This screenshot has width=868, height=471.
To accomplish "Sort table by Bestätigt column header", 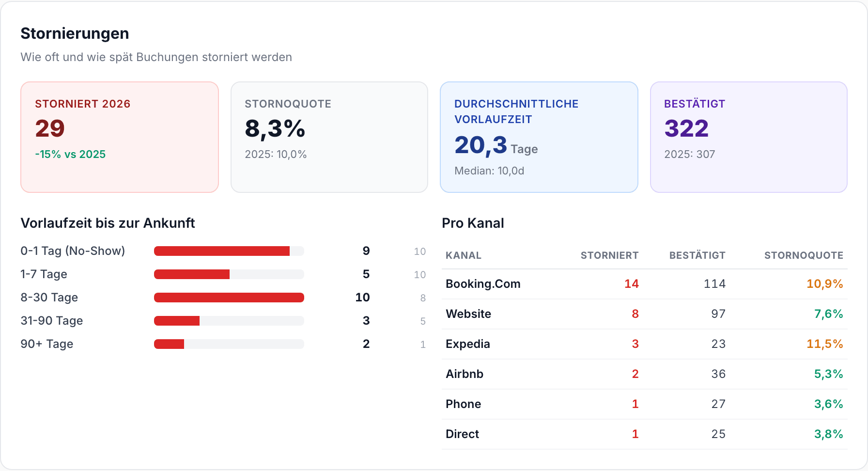I will click(x=697, y=255).
